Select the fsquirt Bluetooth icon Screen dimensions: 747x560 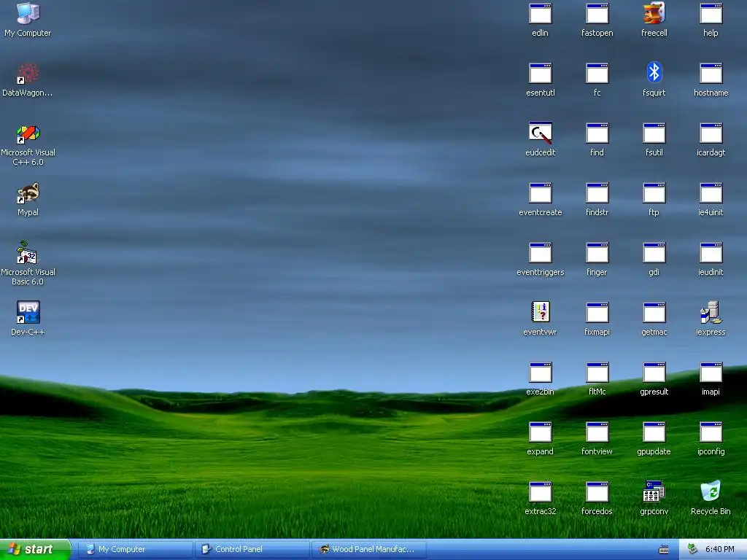[x=654, y=74]
